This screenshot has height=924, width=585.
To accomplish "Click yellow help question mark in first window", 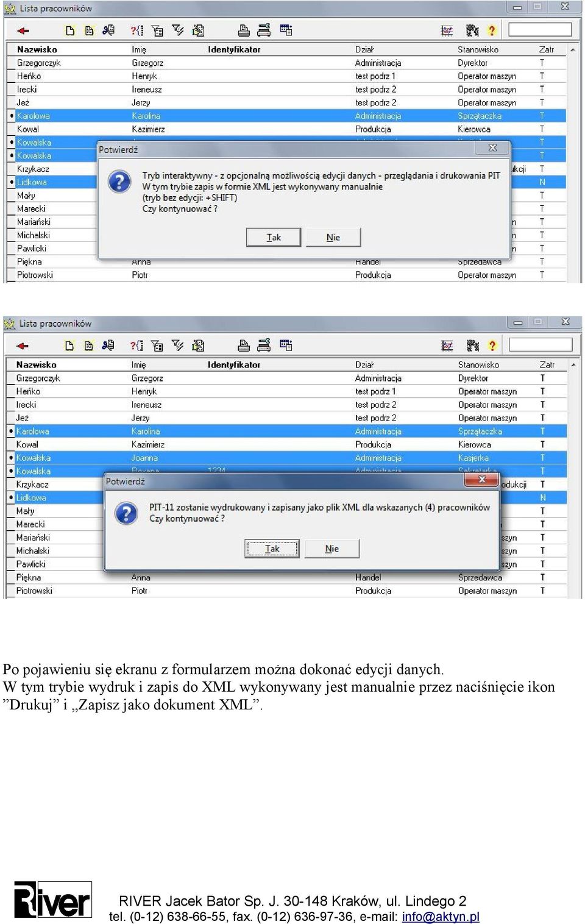I will [x=492, y=30].
